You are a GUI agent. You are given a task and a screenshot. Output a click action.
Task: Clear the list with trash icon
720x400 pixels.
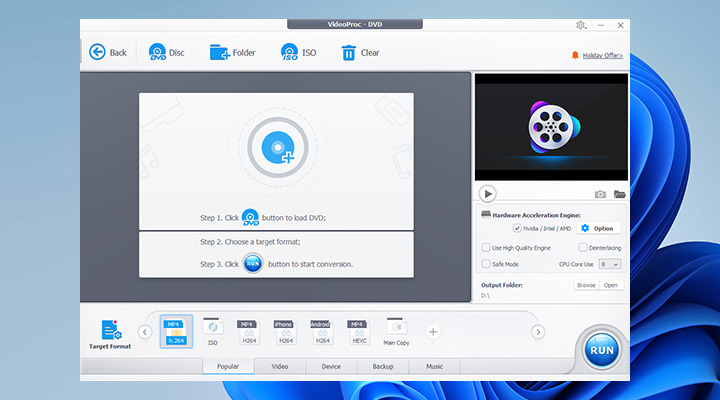click(348, 52)
